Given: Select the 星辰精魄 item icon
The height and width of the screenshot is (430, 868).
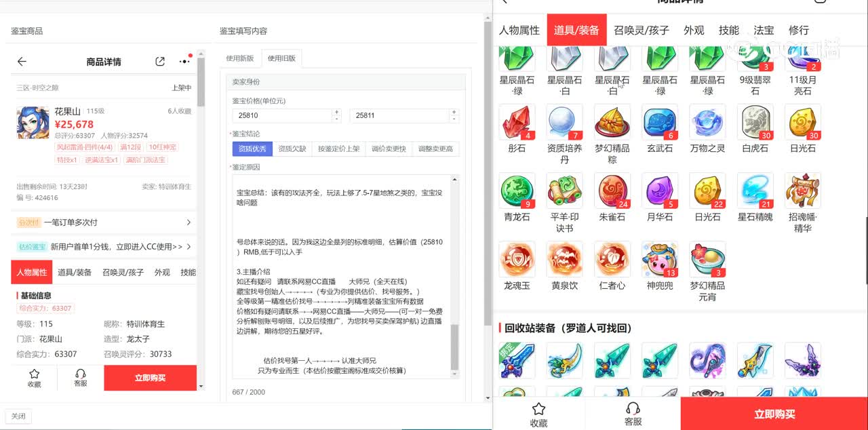Looking at the screenshot, I should pyautogui.click(x=755, y=191).
